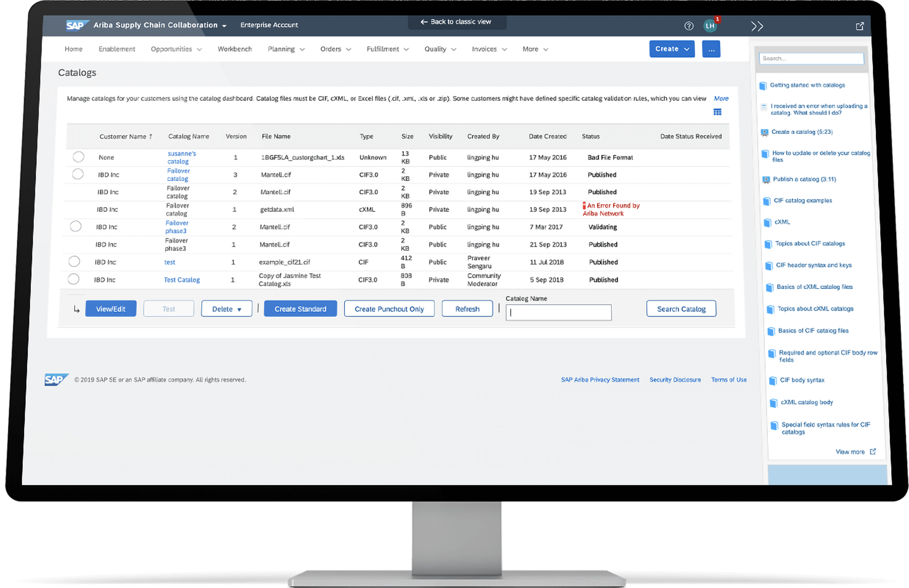Click the Create Standard button
Image resolution: width=909 pixels, height=588 pixels.
point(300,309)
